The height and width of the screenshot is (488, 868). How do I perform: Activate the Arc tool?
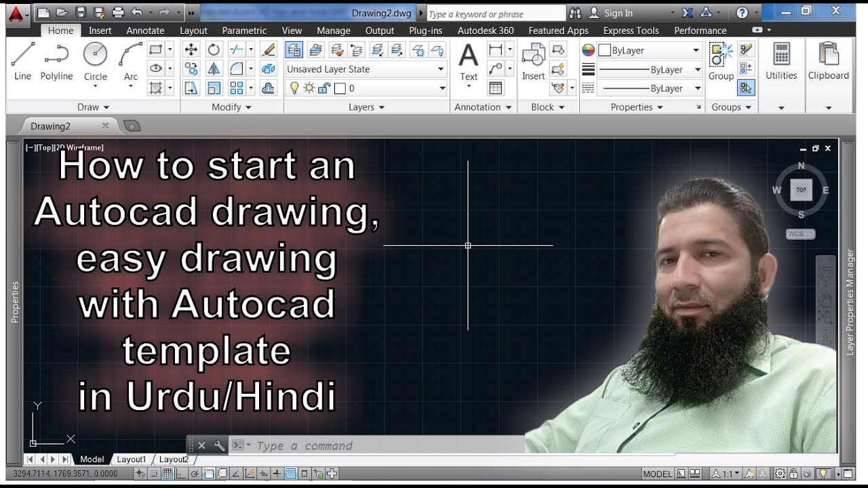click(x=131, y=62)
